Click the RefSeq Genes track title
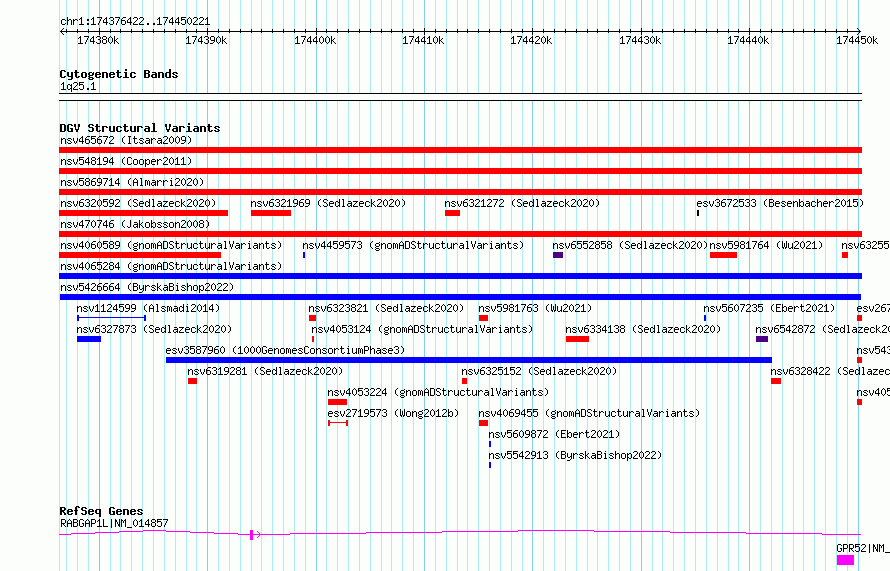890x571 pixels. pos(101,511)
